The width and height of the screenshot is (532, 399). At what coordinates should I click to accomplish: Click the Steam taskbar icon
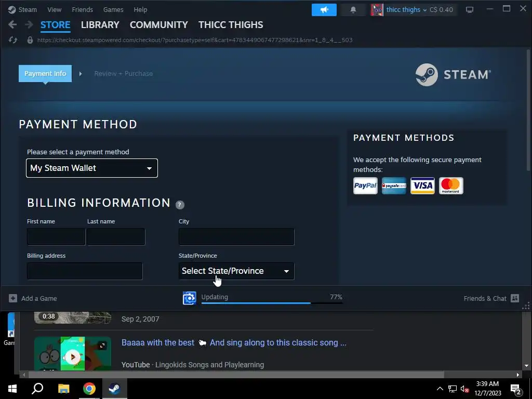[x=115, y=389]
